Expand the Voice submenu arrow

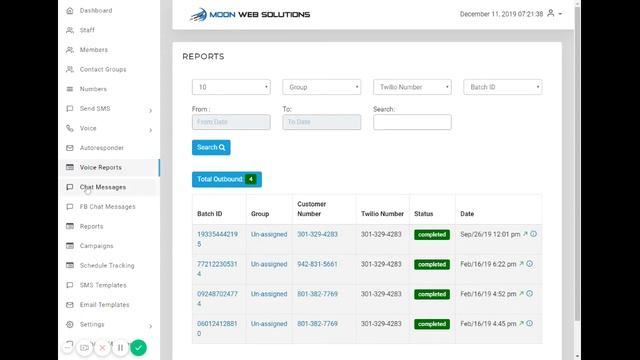(x=151, y=130)
